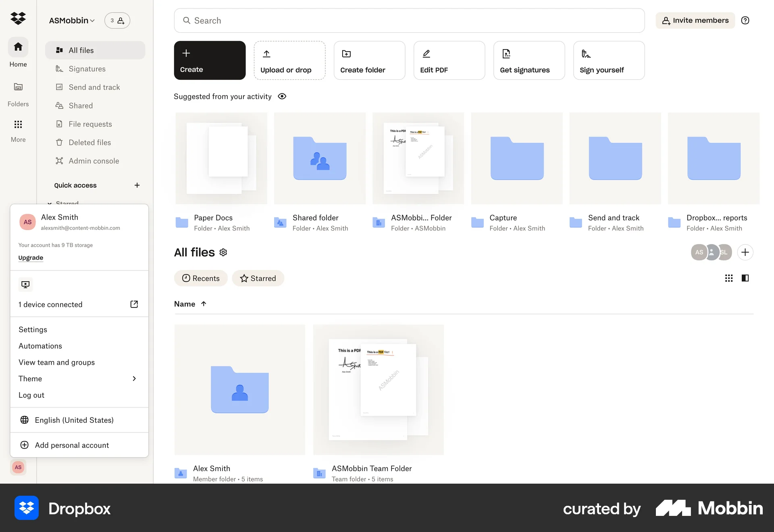Open the Get signatures tool
This screenshot has height=532, width=774.
528,60
